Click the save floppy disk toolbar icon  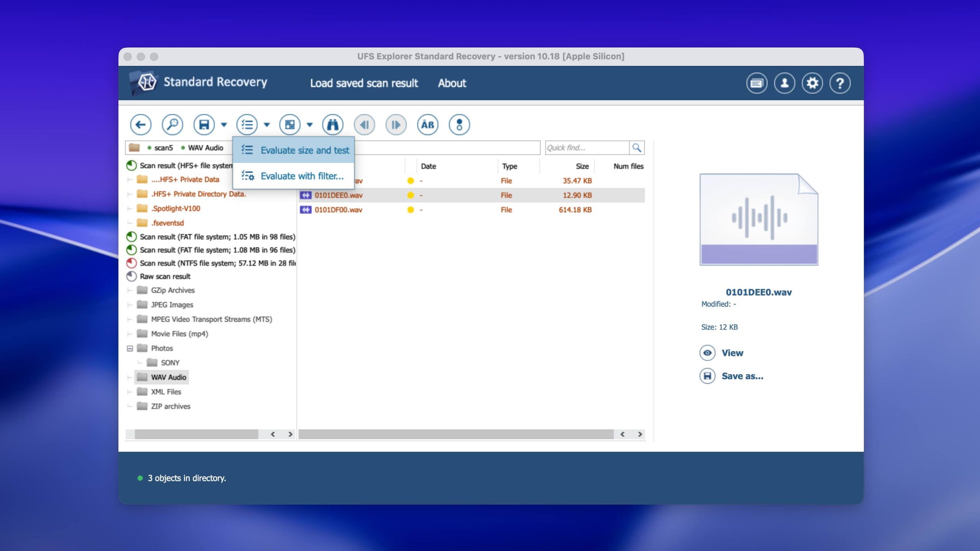tap(204, 125)
